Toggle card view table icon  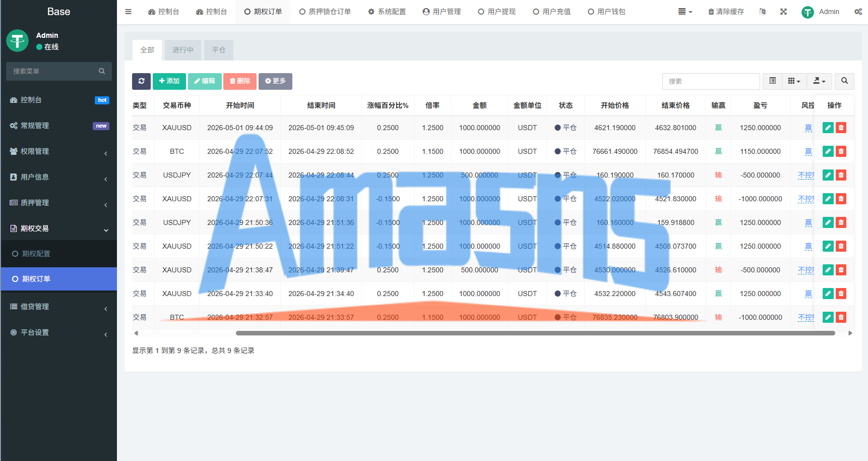pyautogui.click(x=772, y=81)
